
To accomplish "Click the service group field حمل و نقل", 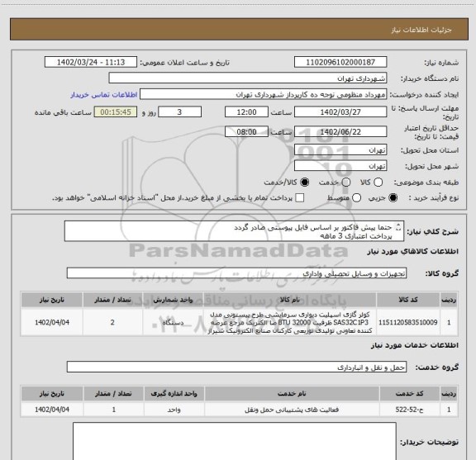I will coord(236,367).
